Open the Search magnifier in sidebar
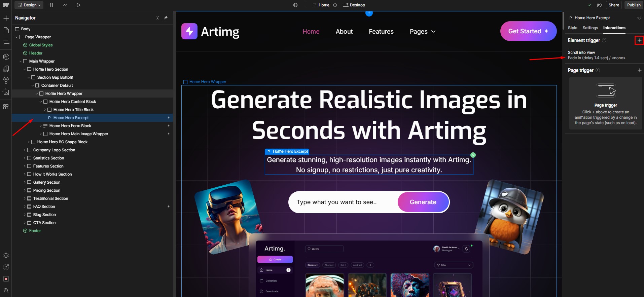 pos(6,291)
